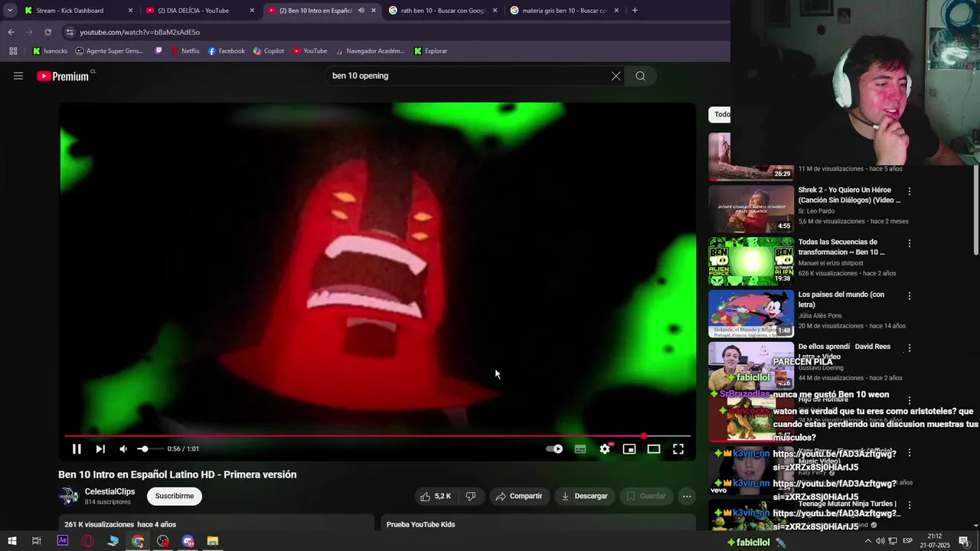Pause the Ben 10 intro video

[77, 449]
